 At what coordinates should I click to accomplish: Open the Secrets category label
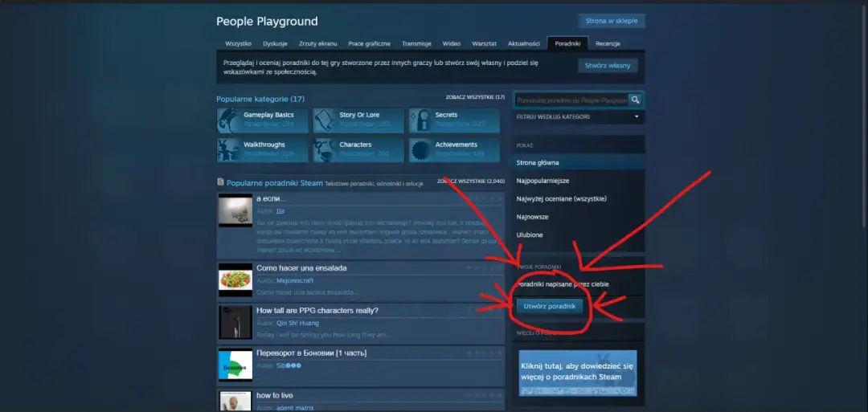446,115
